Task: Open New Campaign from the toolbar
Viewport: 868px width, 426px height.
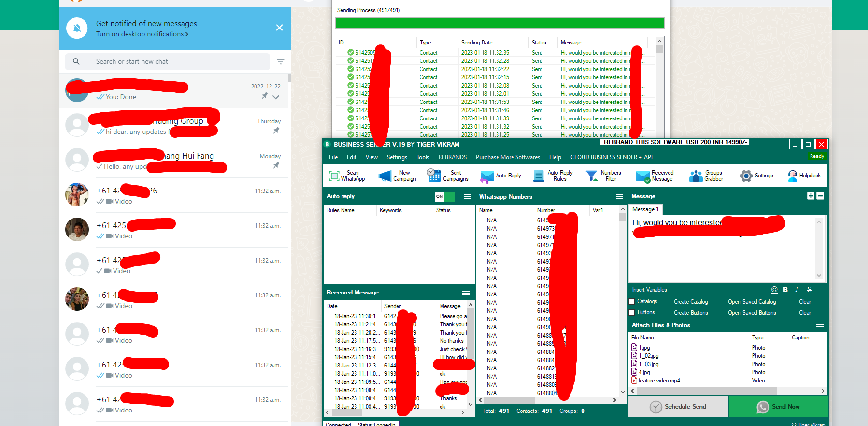Action: coord(397,176)
